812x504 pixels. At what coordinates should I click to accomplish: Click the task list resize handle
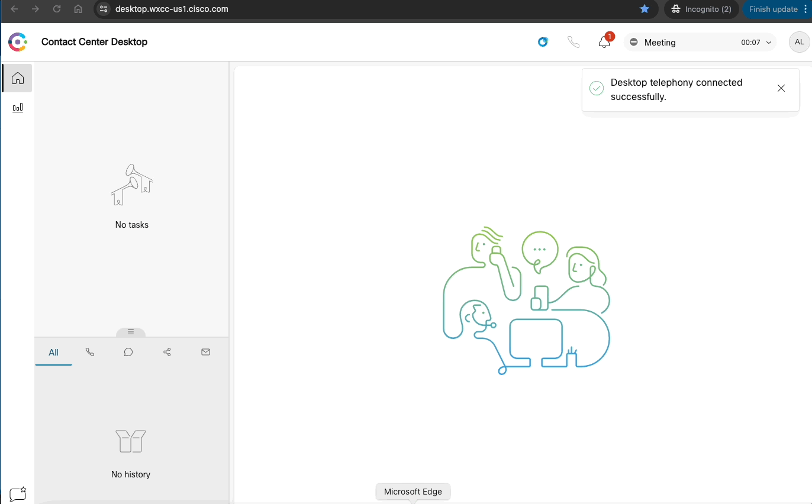[131, 332]
